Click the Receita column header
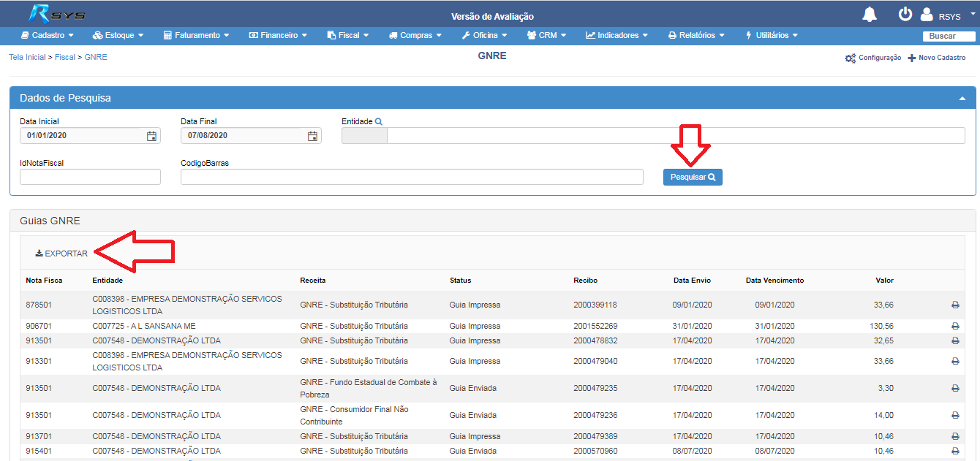980x461 pixels. (313, 281)
